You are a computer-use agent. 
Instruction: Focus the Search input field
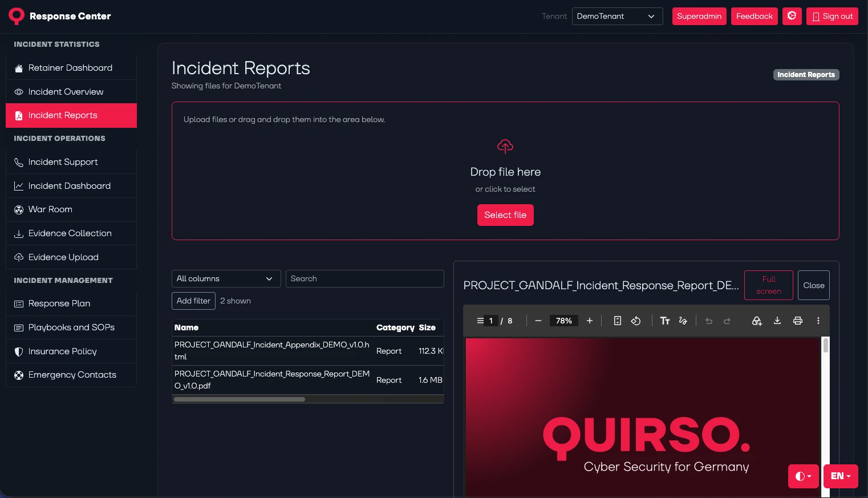(x=364, y=278)
